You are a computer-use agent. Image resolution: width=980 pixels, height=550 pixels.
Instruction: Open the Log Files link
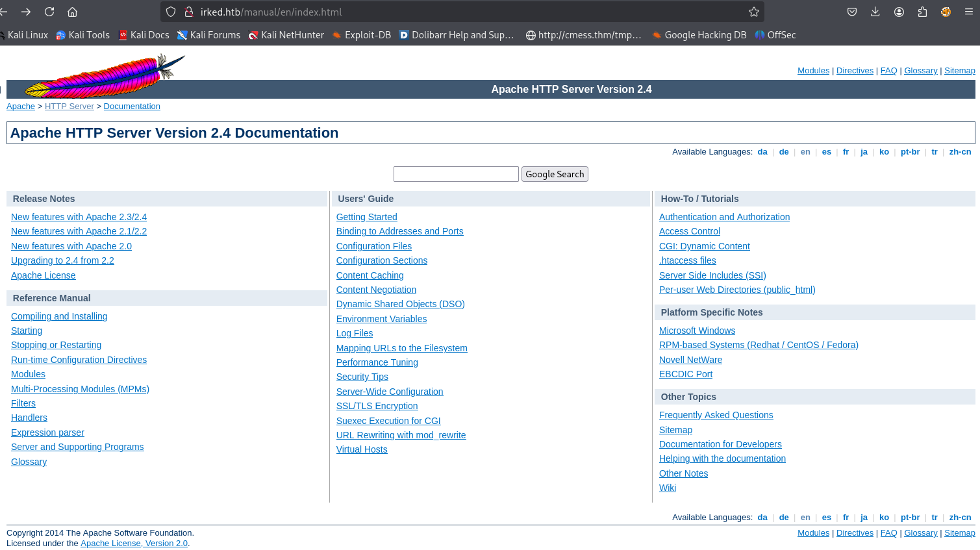click(355, 333)
